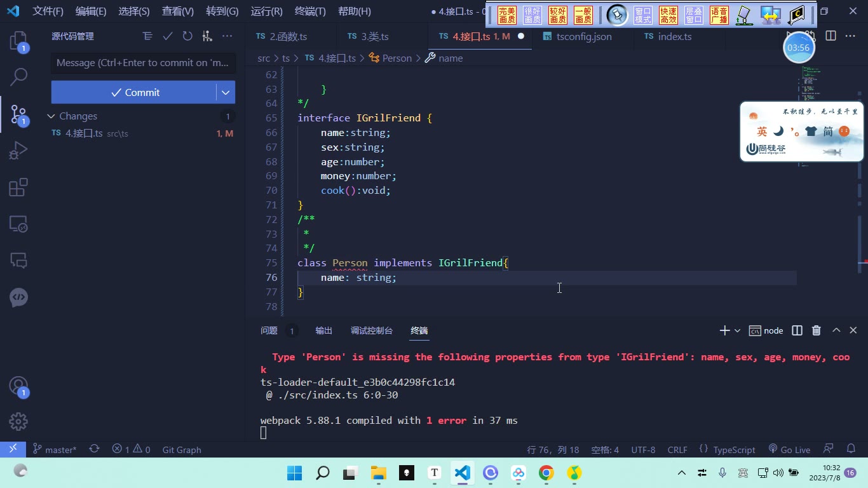Click the checkmark commit icon in header
The height and width of the screenshot is (488, 868).
coord(168,36)
